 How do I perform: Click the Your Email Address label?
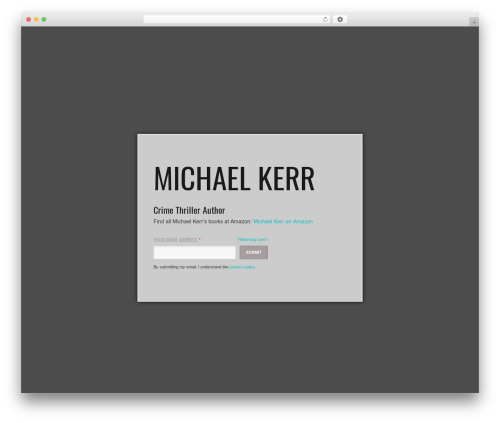tap(175, 240)
